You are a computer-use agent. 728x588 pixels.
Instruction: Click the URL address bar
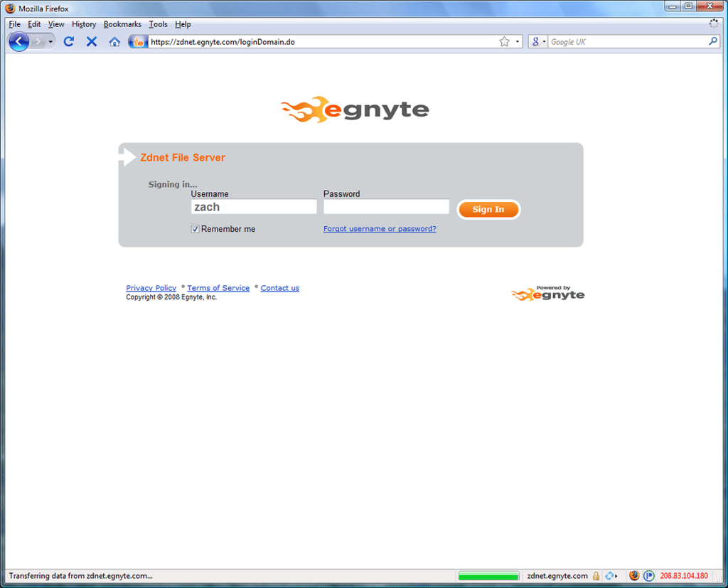[323, 42]
